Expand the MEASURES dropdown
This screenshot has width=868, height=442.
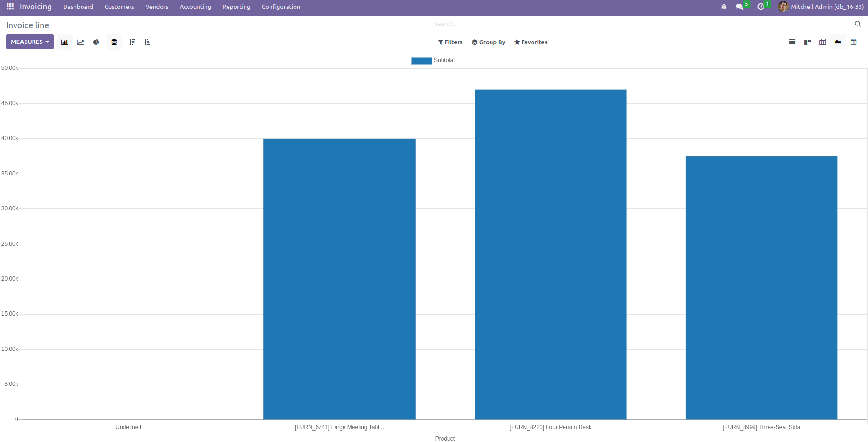[x=30, y=42]
